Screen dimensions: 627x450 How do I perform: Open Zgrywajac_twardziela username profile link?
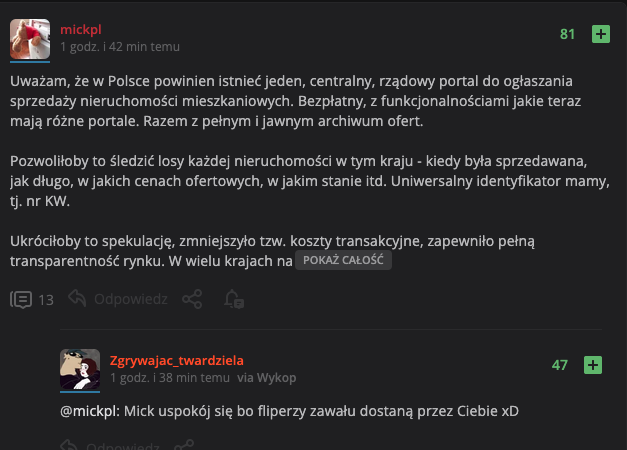coord(177,360)
